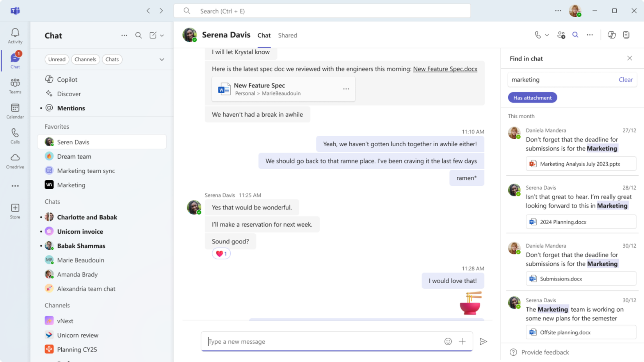This screenshot has width=644, height=362.
Task: Insert an emoji in the message box
Action: click(x=448, y=341)
